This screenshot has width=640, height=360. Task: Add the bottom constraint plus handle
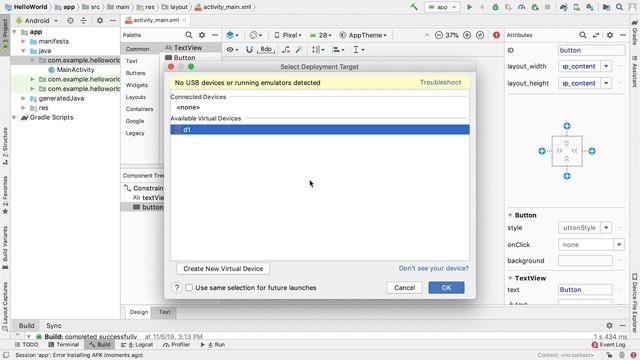click(567, 176)
